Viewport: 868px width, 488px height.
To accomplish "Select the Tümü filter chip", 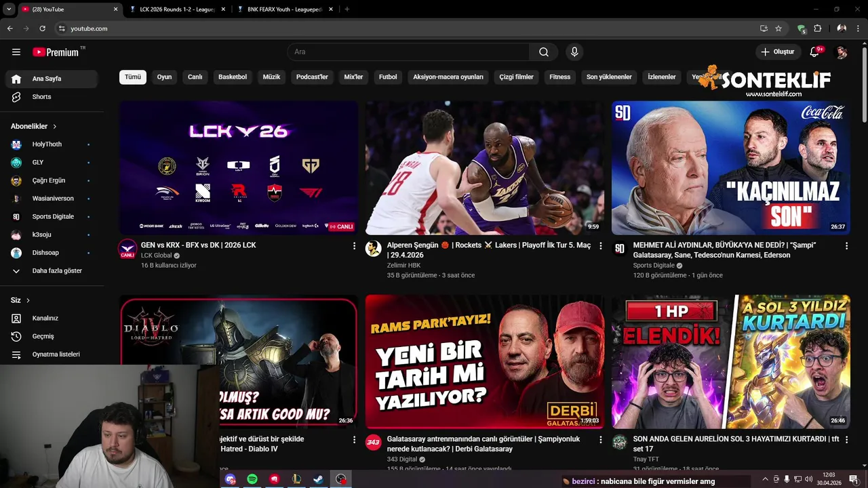I will pyautogui.click(x=133, y=77).
